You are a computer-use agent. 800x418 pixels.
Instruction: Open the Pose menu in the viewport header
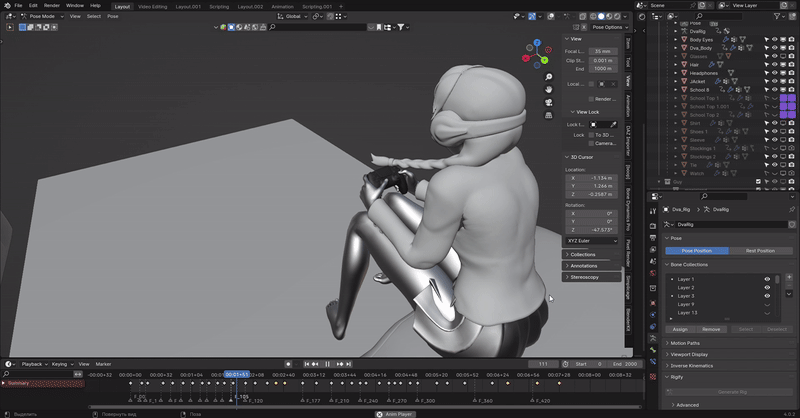[x=113, y=16]
